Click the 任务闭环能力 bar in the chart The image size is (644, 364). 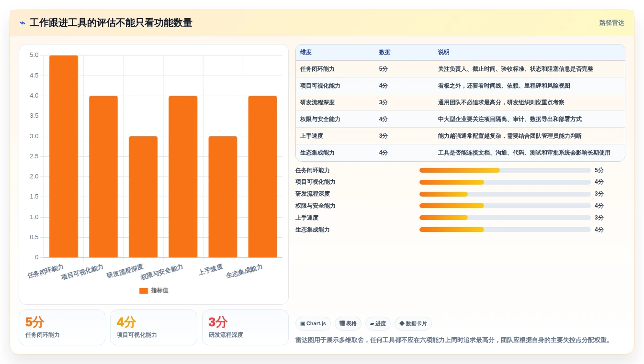click(x=64, y=156)
